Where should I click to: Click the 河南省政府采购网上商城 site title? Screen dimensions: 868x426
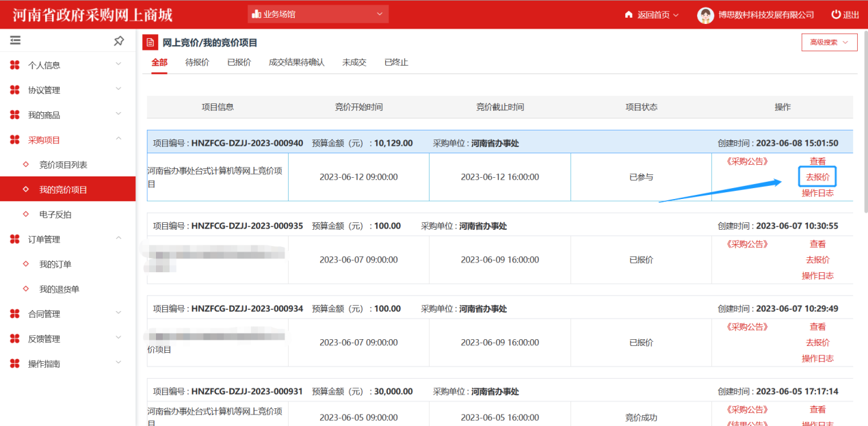pos(92,14)
